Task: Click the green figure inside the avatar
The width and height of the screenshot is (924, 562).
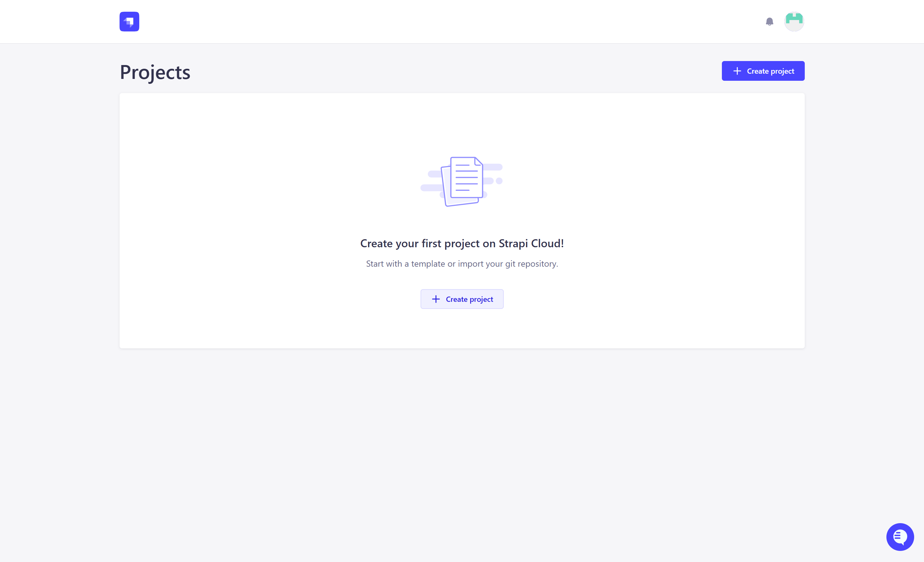Action: pyautogui.click(x=794, y=18)
